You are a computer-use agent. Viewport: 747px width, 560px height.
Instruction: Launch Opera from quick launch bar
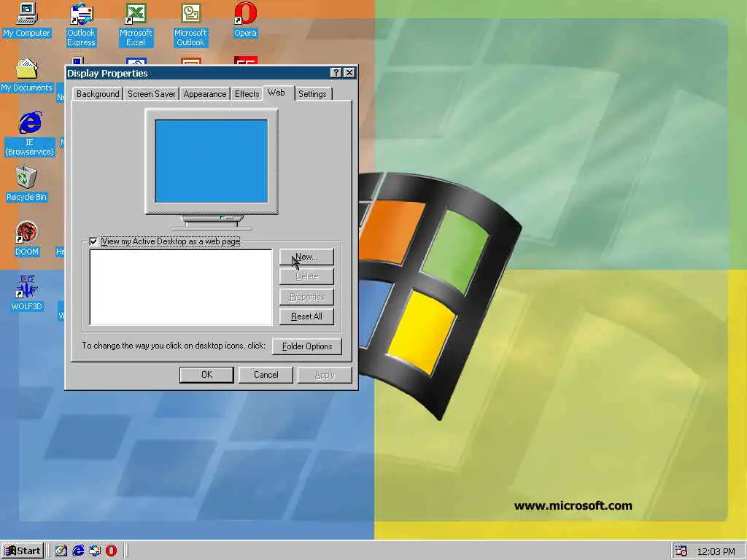[x=112, y=551]
